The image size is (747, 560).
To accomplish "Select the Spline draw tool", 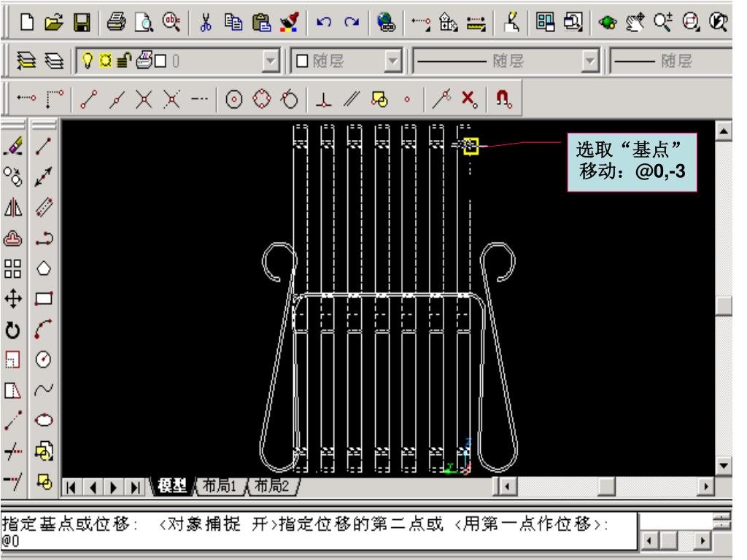I will [x=43, y=390].
